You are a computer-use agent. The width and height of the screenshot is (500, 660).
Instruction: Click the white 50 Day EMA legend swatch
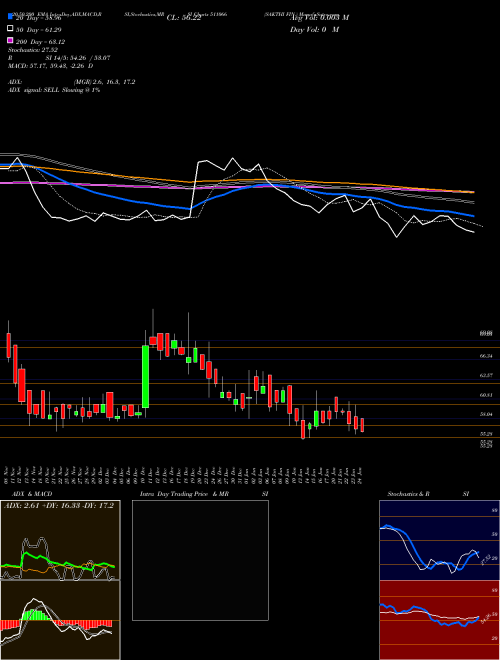click(10, 29)
